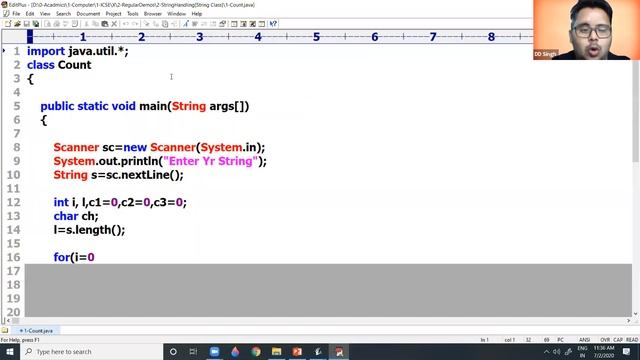The height and width of the screenshot is (360, 640).
Task: Open the Document menu
Action: (x=88, y=13)
